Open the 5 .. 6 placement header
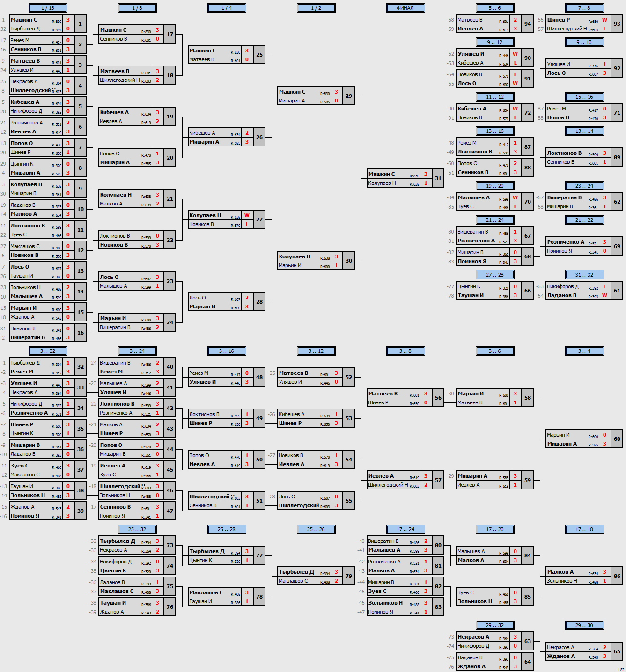The height and width of the screenshot is (672, 626). (495, 8)
